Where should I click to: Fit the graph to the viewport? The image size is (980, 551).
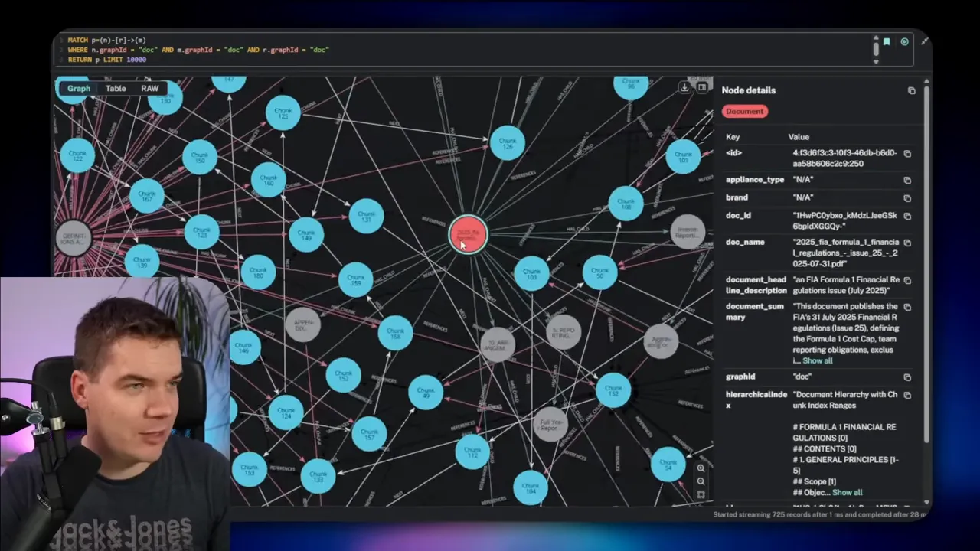click(x=701, y=495)
